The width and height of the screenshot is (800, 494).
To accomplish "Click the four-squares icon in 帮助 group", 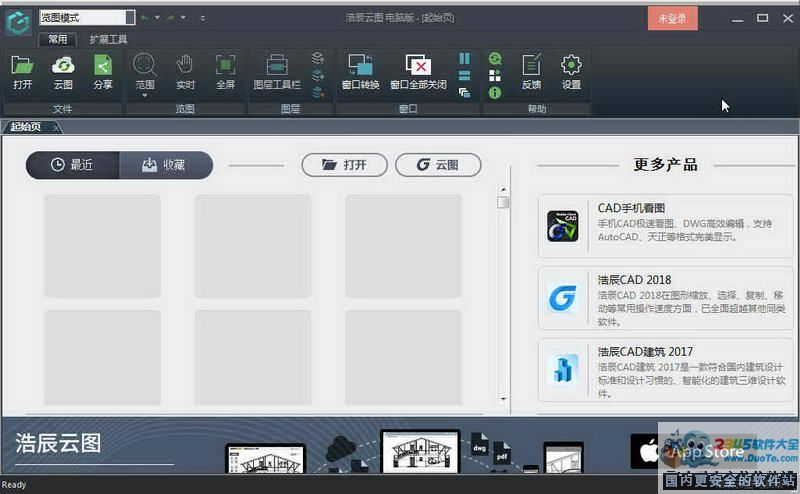I will (495, 76).
